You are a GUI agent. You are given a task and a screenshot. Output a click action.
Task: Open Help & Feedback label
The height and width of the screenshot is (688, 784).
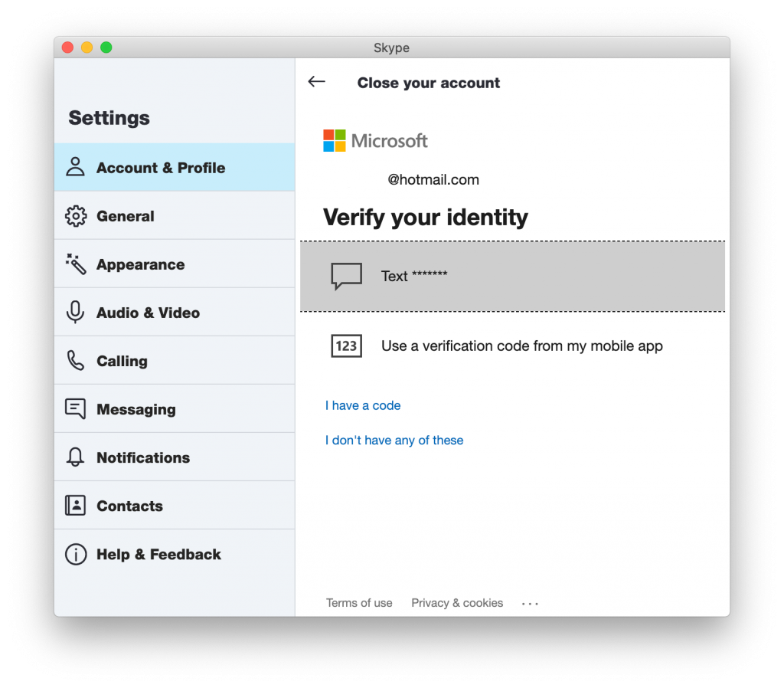click(158, 555)
